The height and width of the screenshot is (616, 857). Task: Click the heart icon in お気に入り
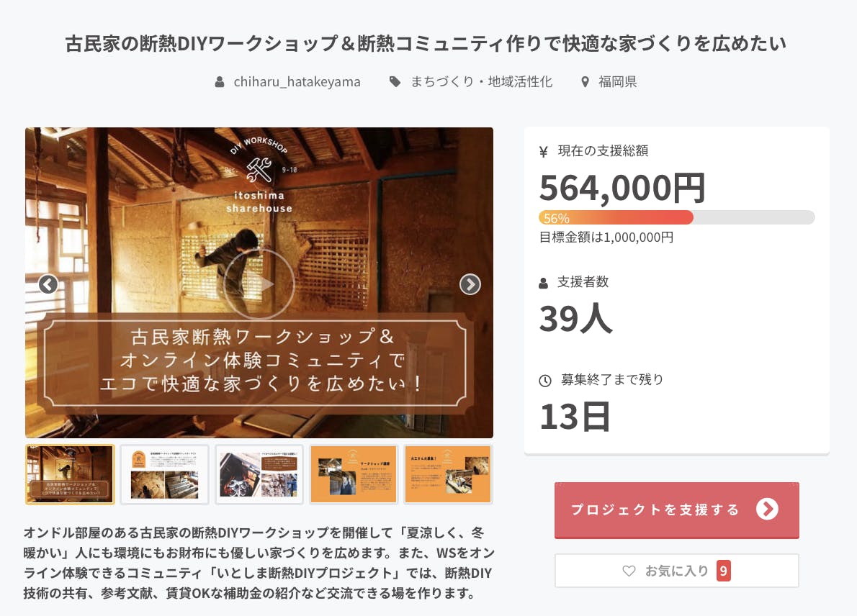tap(629, 571)
